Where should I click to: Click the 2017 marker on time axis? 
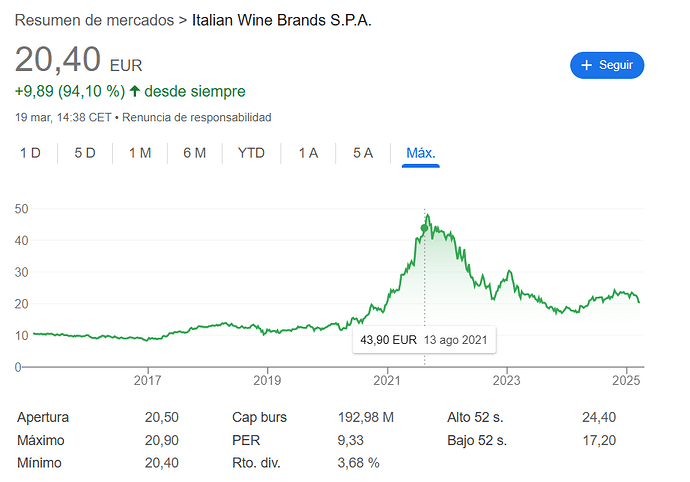[147, 380]
